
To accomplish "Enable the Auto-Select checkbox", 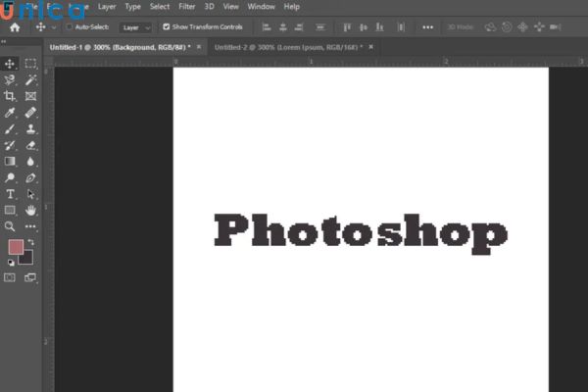I will pyautogui.click(x=69, y=27).
